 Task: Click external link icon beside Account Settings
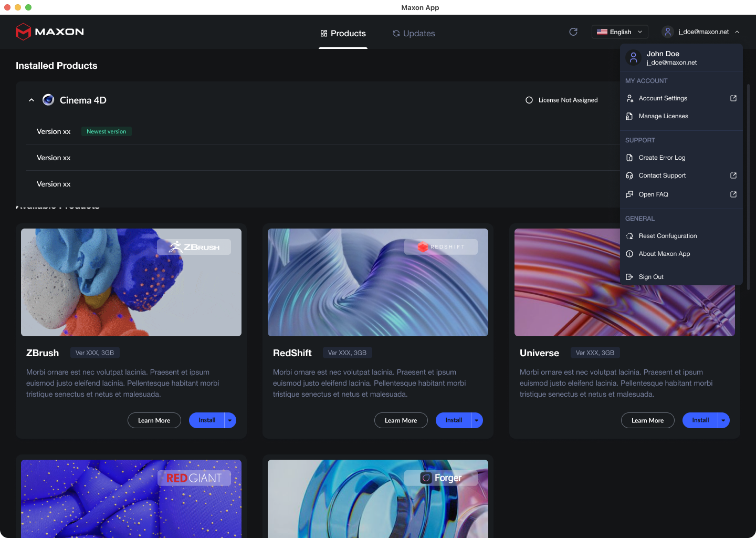coord(733,98)
